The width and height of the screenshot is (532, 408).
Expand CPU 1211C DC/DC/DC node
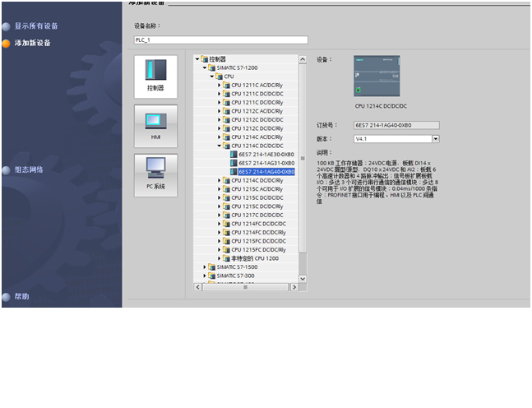point(220,94)
